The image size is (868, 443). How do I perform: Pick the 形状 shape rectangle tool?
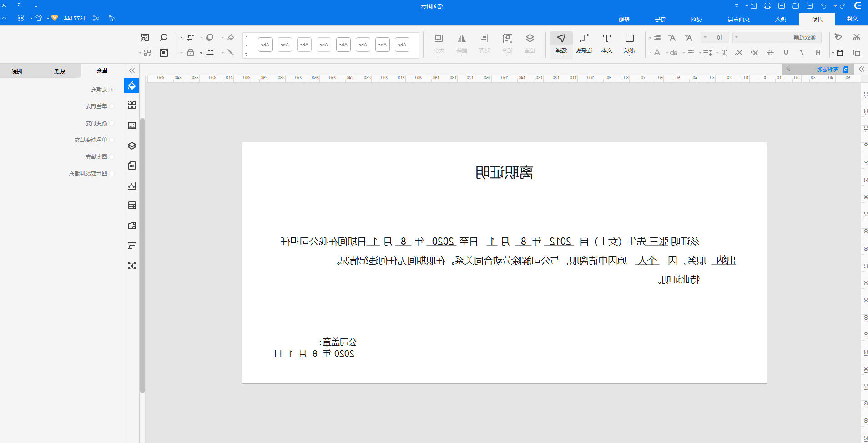coord(630,44)
